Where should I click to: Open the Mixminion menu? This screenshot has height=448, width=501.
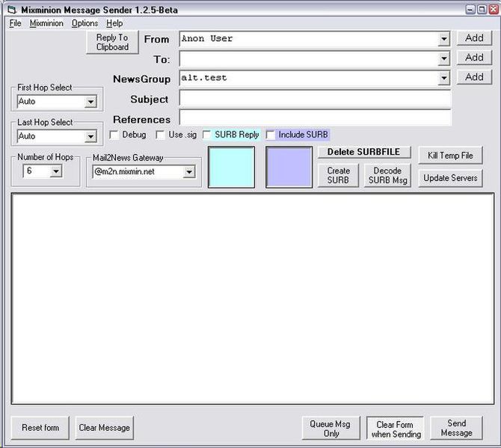pos(46,23)
